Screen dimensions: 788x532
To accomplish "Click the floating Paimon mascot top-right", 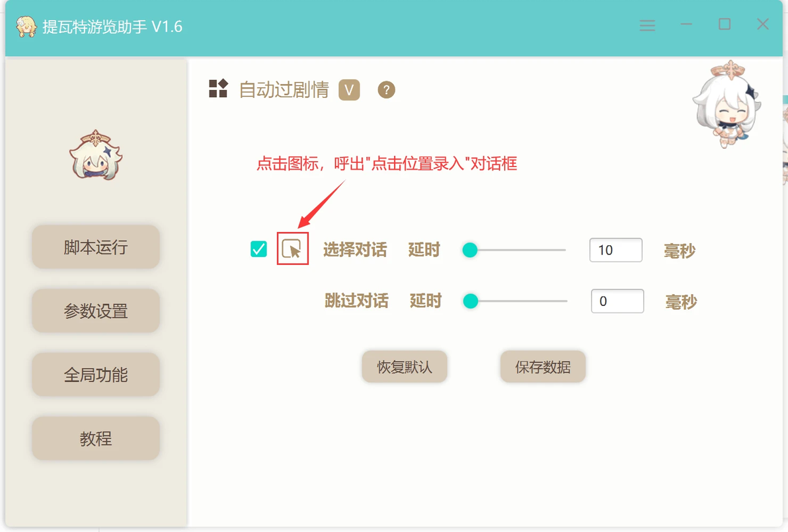I will click(727, 104).
